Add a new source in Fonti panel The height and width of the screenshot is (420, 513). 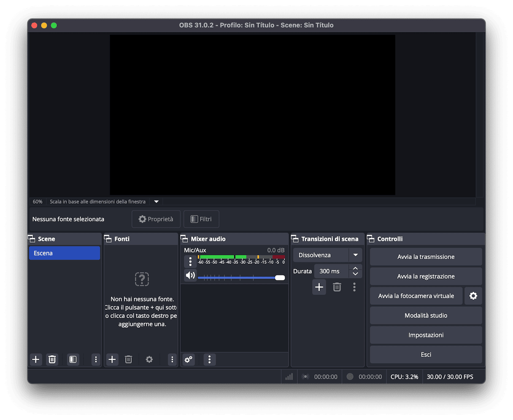112,359
